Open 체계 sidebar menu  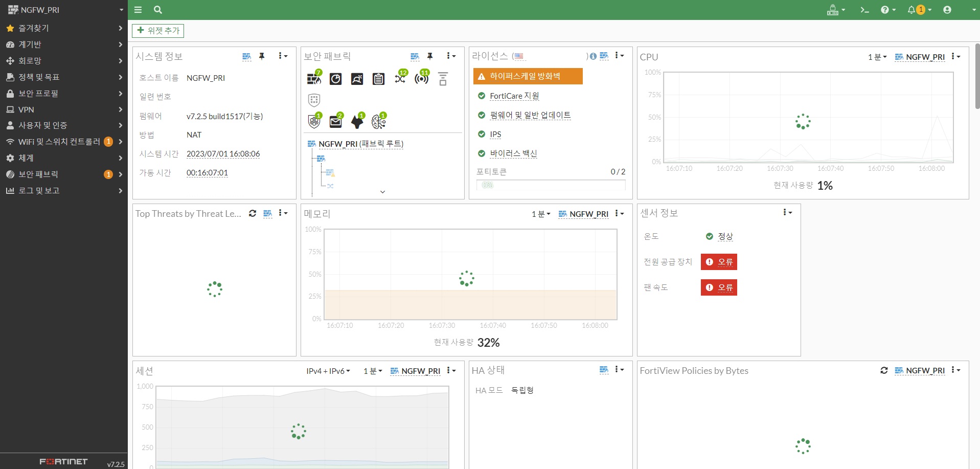click(x=64, y=158)
